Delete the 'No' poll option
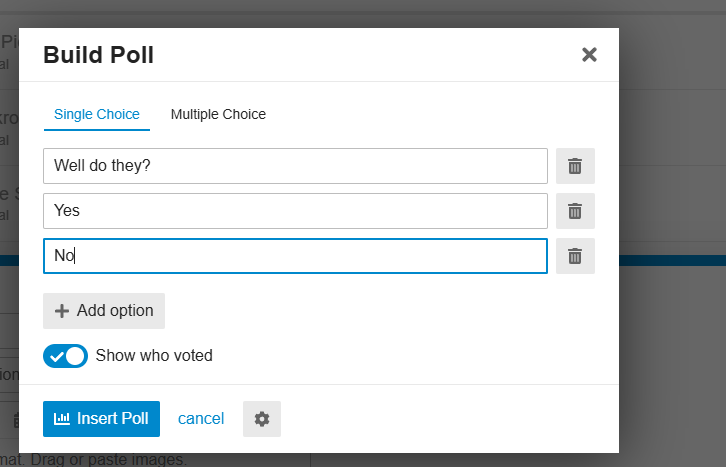 575,256
